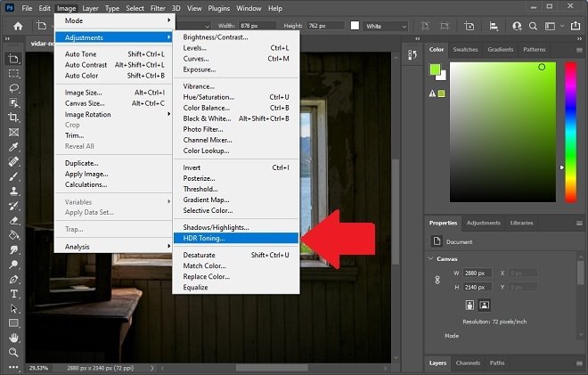Click the Home icon in options bar
The width and height of the screenshot is (588, 375).
(x=18, y=26)
